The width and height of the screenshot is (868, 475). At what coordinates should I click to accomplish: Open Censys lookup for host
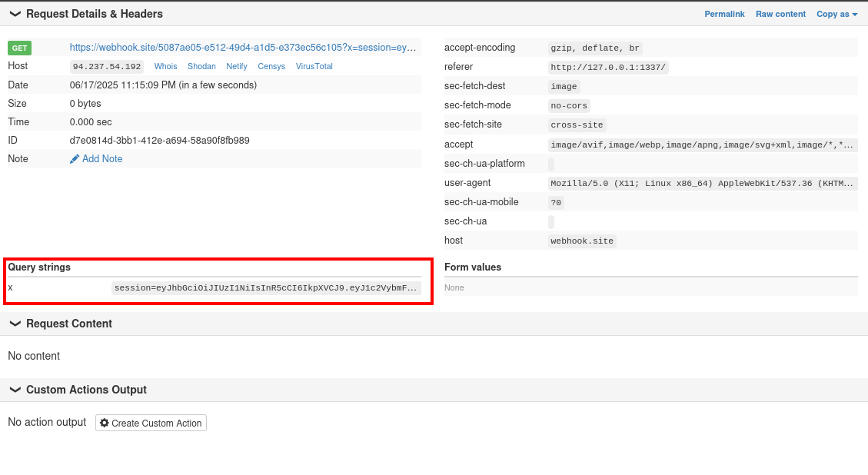pos(271,67)
